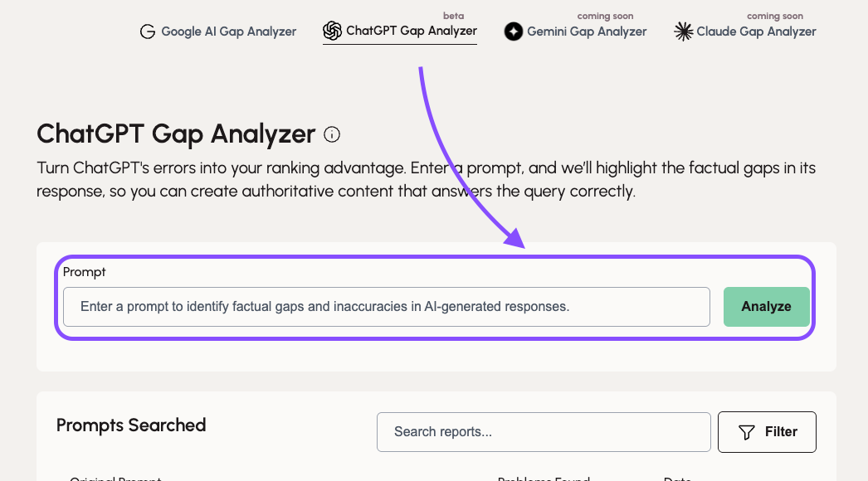The width and height of the screenshot is (868, 481).
Task: Click the "Problems Found" column header
Action: click(x=544, y=478)
